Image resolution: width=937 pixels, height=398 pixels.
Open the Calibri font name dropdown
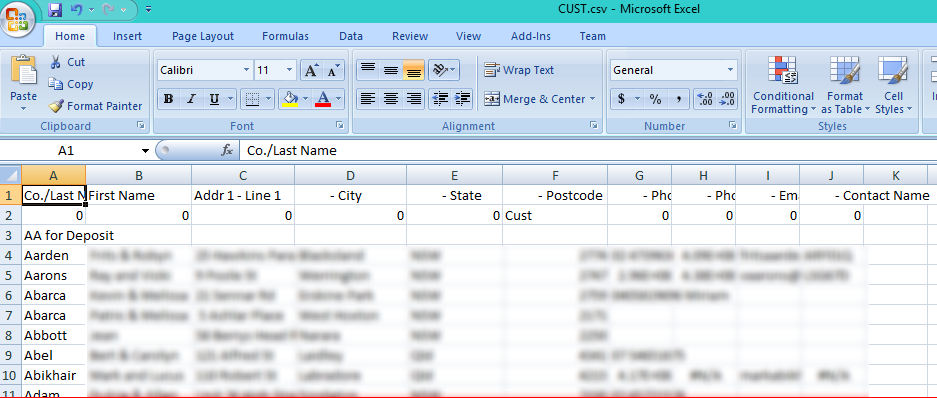pos(246,71)
